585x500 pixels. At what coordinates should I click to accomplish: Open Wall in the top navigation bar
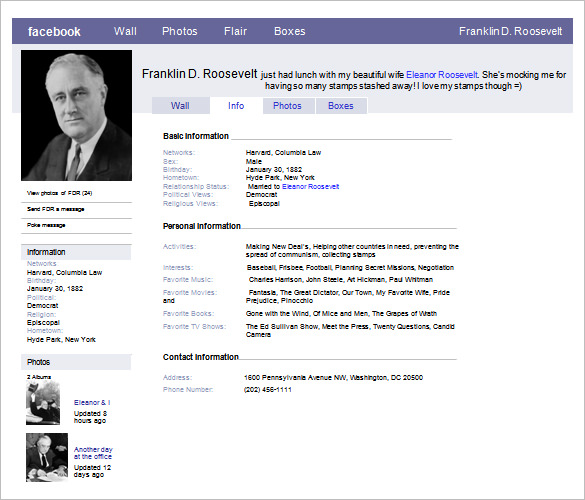(125, 31)
